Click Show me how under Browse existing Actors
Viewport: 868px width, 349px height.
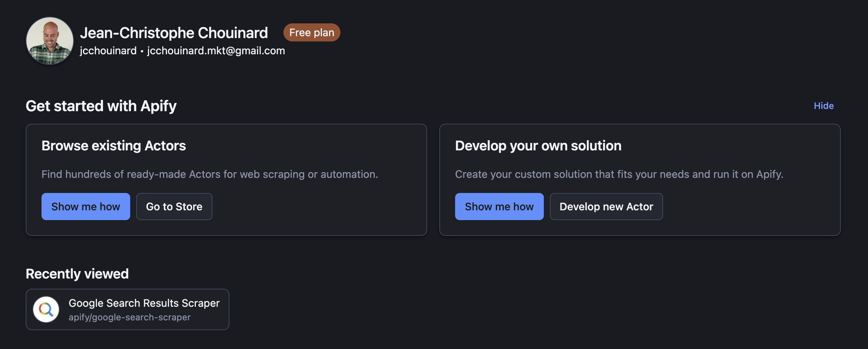pos(86,207)
